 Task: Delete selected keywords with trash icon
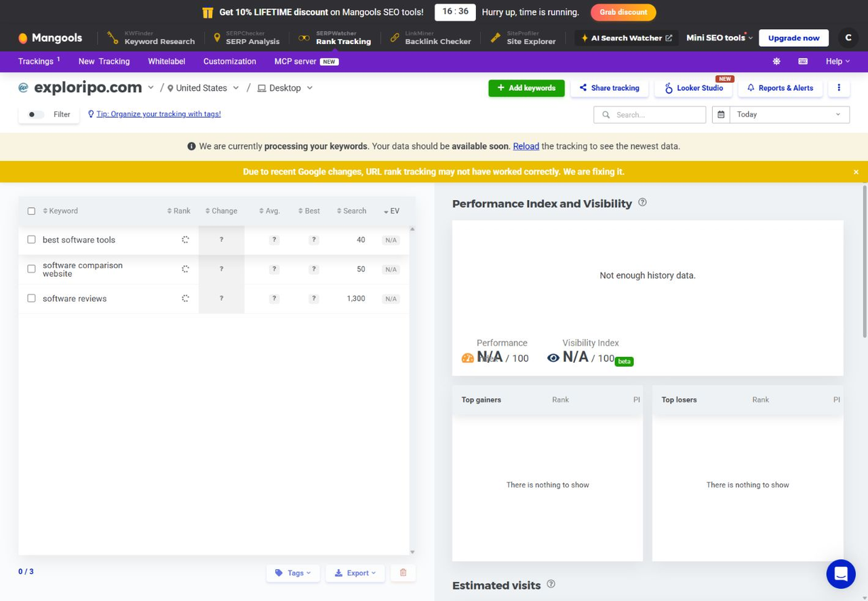[403, 573]
